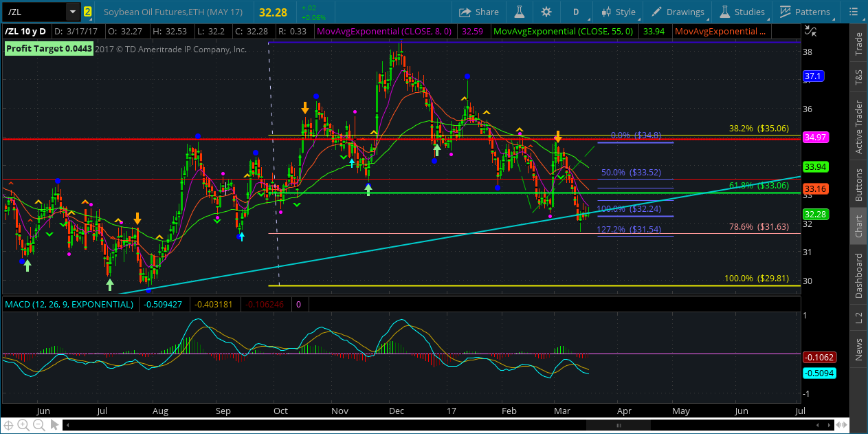Click the /ZL symbol input field
Image resolution: width=868 pixels, height=434 pixels.
(x=34, y=12)
